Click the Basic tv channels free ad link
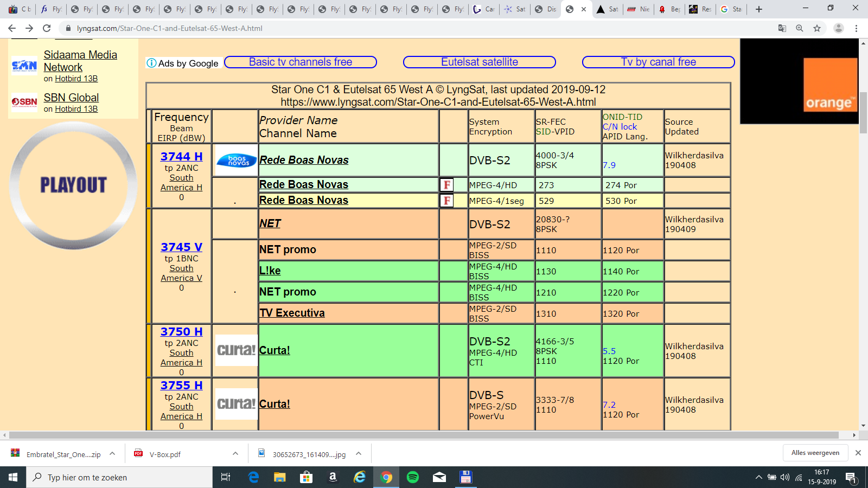The width and height of the screenshot is (868, 488). (x=301, y=62)
